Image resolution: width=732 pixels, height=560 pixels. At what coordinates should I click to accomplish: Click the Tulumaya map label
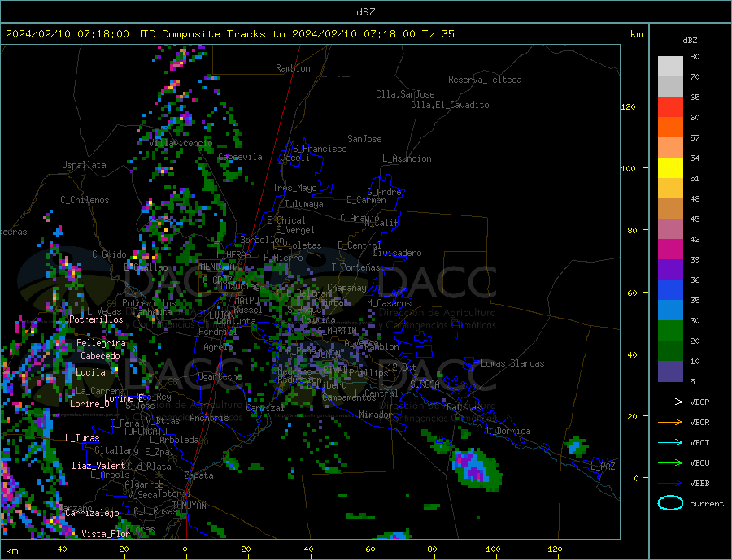tap(304, 204)
